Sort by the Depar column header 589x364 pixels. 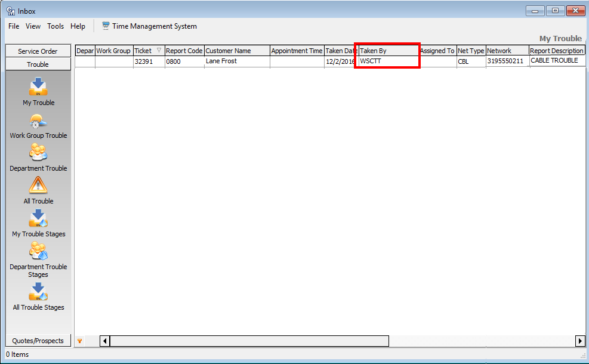click(85, 51)
